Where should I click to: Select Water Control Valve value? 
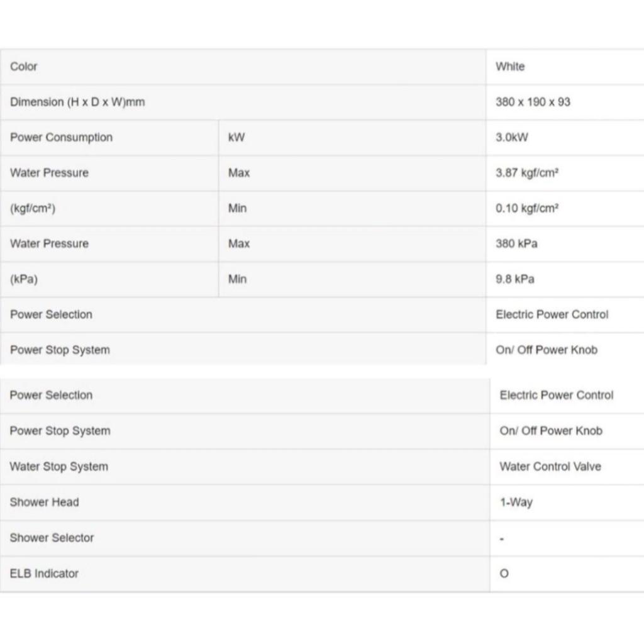550,467
